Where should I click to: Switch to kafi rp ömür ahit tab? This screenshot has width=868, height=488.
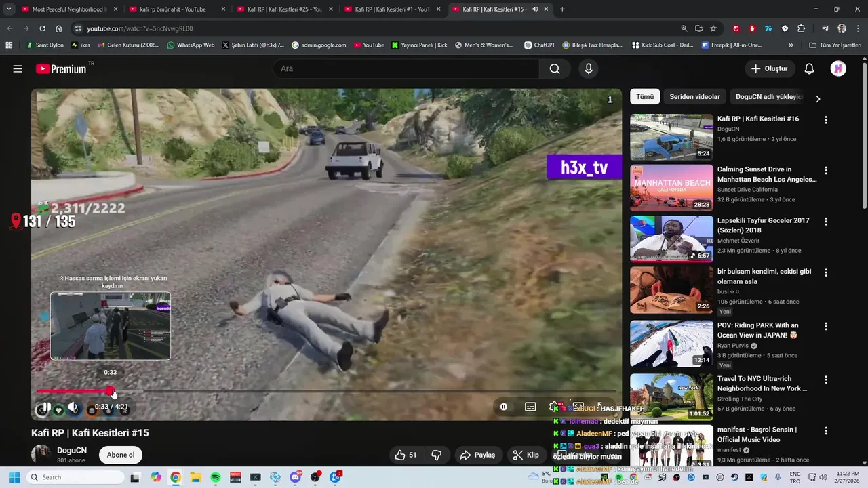(x=176, y=9)
